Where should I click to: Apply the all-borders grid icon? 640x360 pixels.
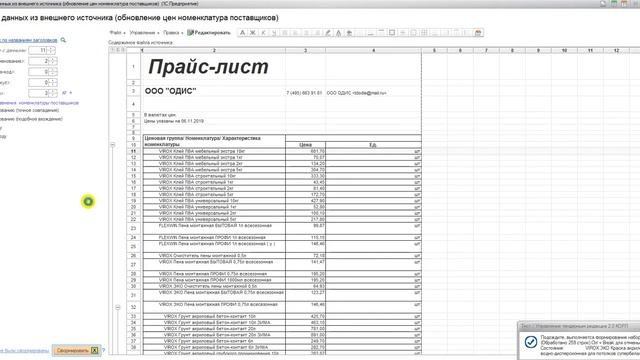tap(424, 33)
